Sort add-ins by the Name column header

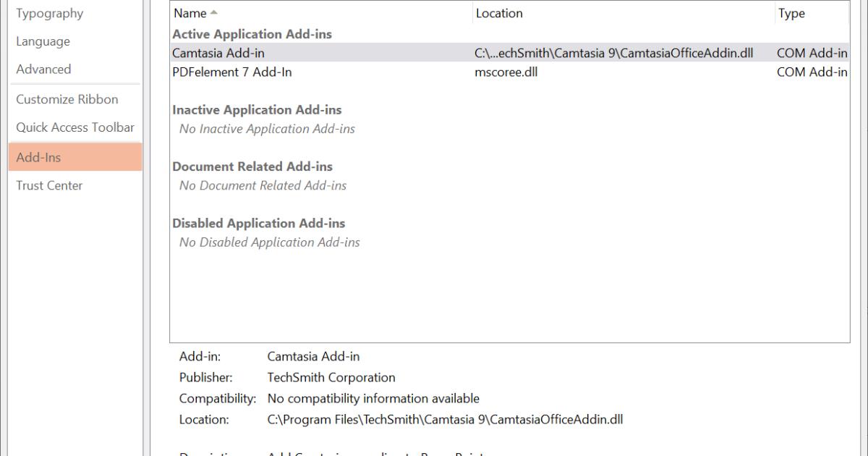pyautogui.click(x=189, y=14)
